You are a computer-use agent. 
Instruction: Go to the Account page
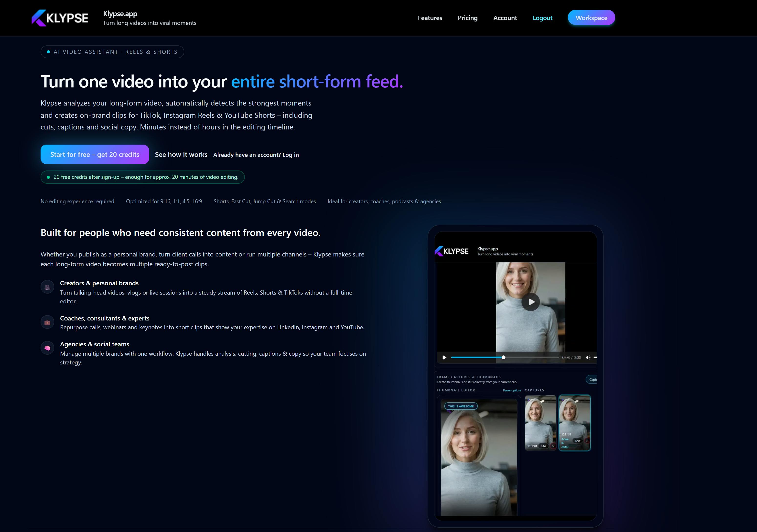505,18
